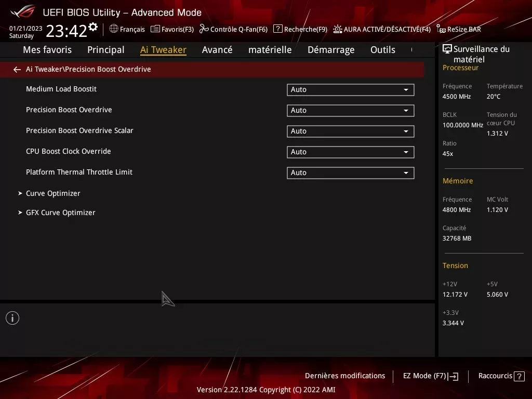Image resolution: width=532 pixels, height=399 pixels.
Task: Open Recherche search function
Action: click(278, 29)
